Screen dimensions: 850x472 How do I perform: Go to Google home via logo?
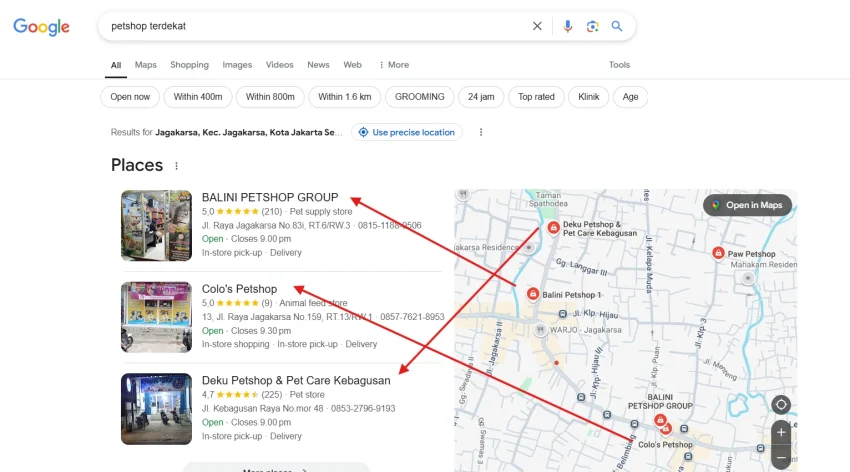tap(41, 27)
